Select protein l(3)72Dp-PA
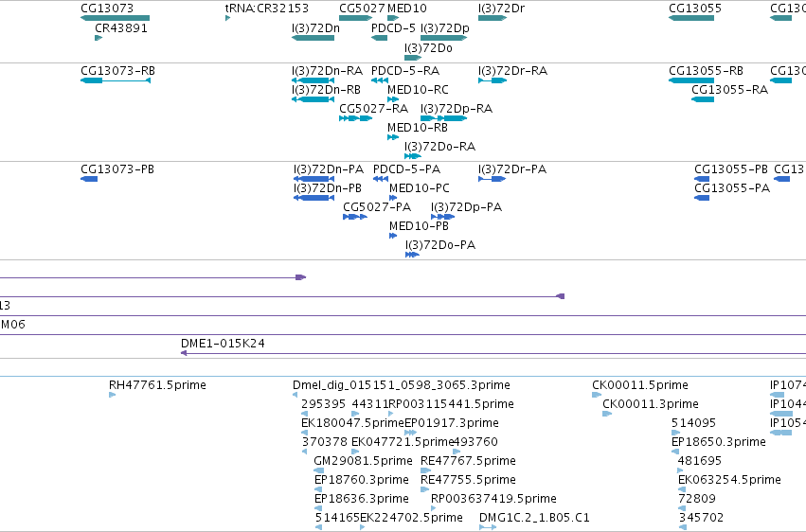 [x=442, y=217]
